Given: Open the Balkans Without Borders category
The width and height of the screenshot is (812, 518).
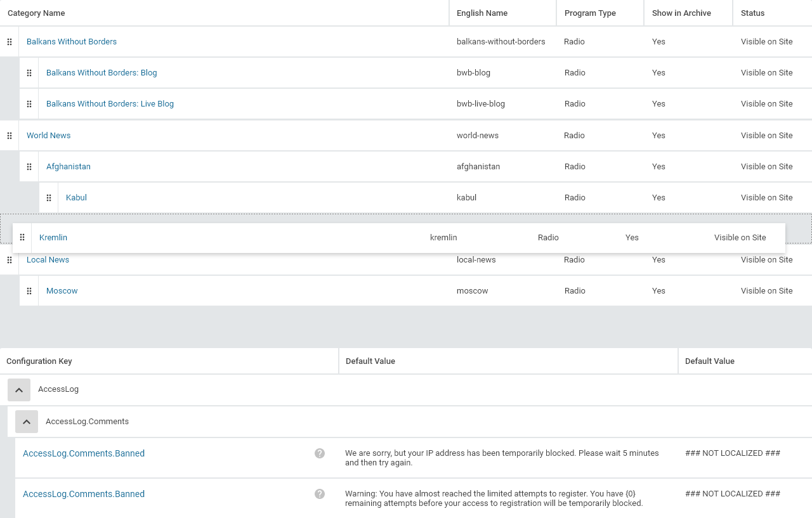Looking at the screenshot, I should click(x=72, y=42).
